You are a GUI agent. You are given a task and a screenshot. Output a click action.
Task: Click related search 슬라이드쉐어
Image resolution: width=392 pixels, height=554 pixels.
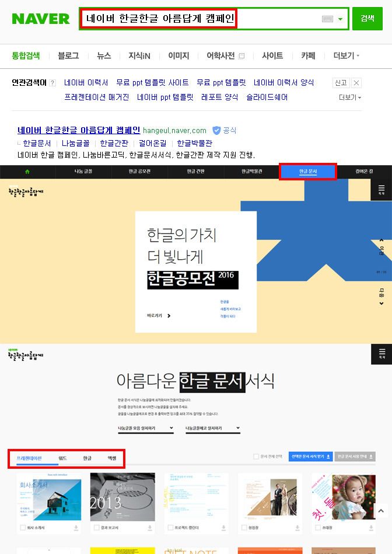pos(267,97)
